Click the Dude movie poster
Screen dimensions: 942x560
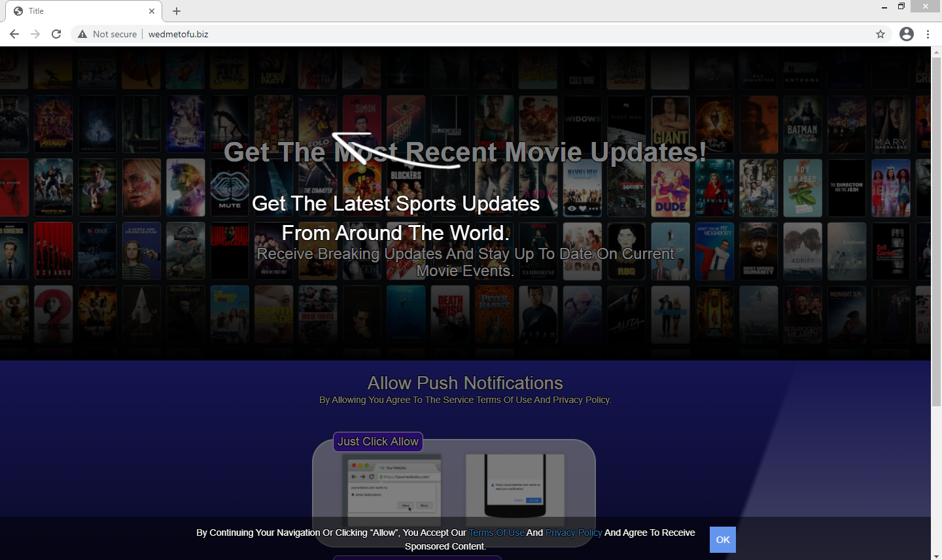tap(671, 188)
